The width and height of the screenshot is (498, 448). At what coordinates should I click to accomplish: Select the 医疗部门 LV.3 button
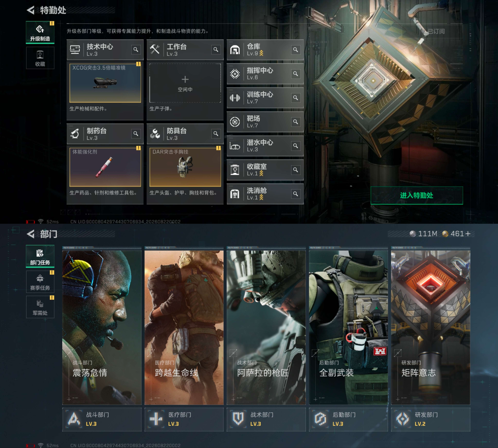pyautogui.click(x=184, y=419)
